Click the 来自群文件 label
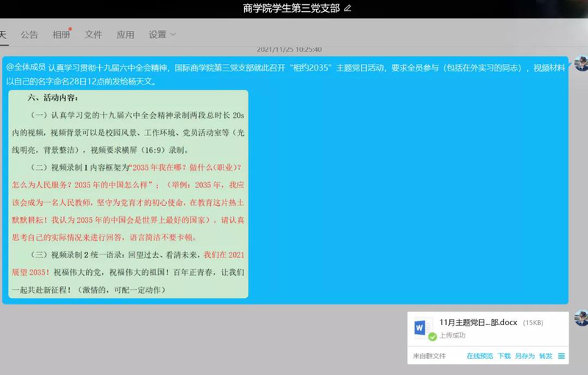 point(429,356)
